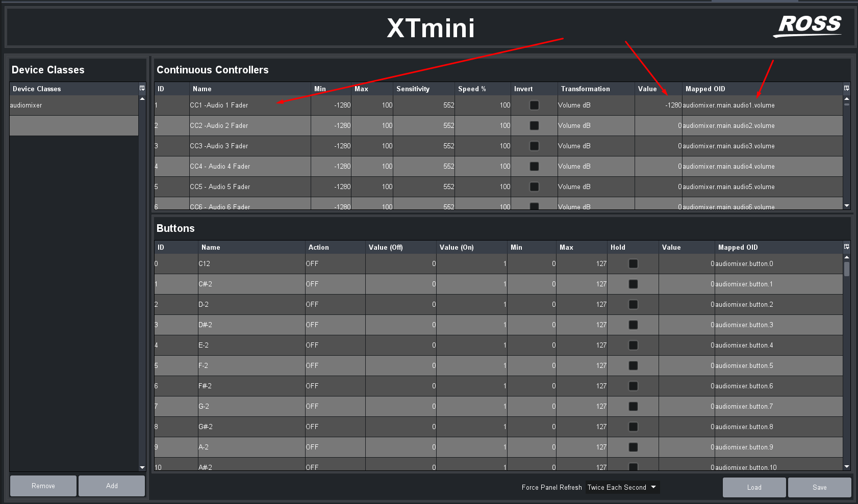Open the Continuous Controllers table column menu icon
Viewport: 858px width, 504px height.
[847, 88]
